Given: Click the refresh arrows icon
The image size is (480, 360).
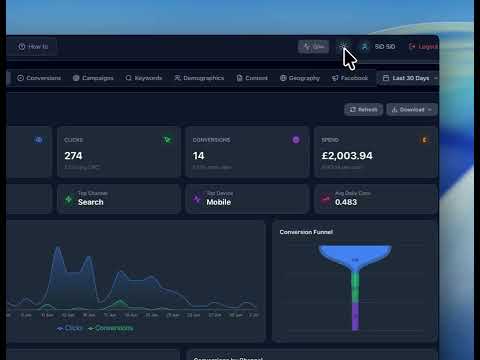Looking at the screenshot, I should (x=353, y=110).
